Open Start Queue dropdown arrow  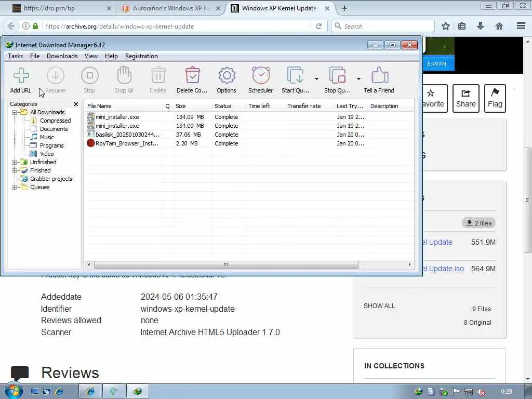316,79
